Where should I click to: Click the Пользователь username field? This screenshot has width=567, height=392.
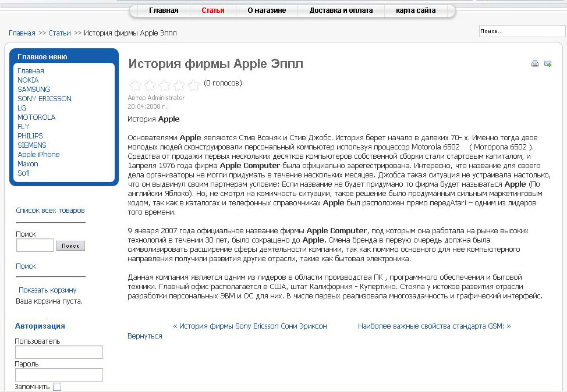pyautogui.click(x=59, y=352)
